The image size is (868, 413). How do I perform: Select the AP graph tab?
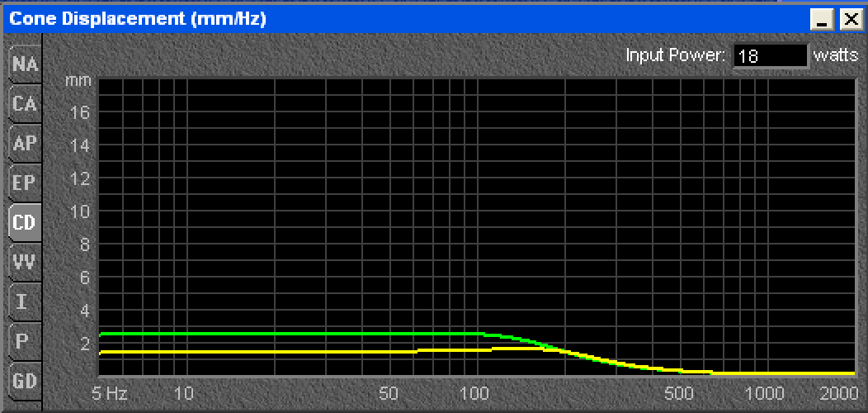click(x=25, y=143)
